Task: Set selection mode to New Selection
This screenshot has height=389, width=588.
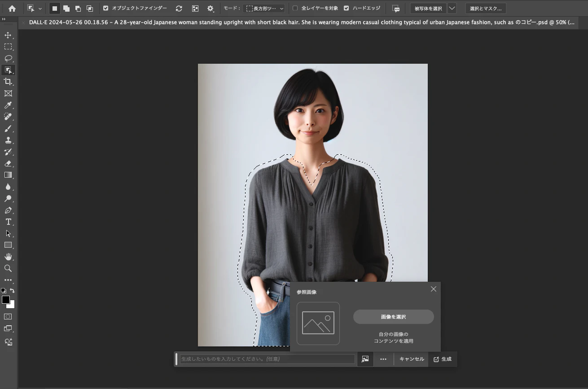Action: click(x=55, y=8)
